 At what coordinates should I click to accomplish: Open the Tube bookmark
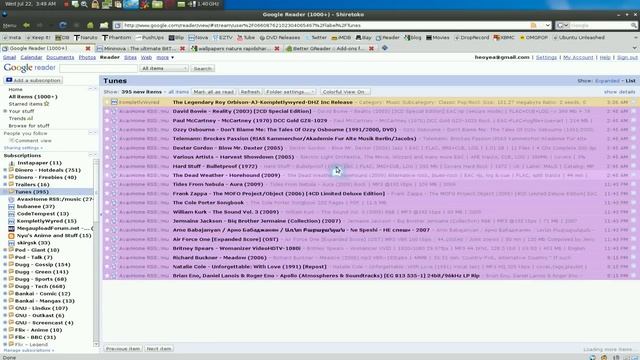click(246, 38)
